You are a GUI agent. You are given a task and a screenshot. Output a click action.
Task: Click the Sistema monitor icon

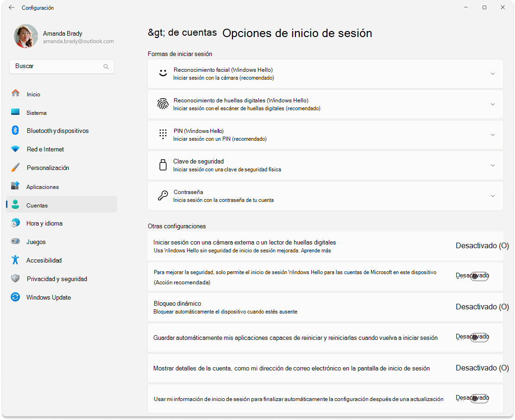point(15,112)
